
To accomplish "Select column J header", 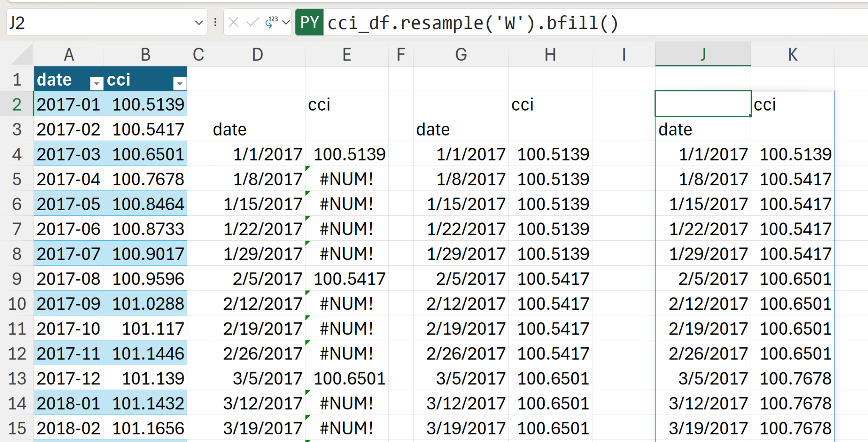I will 703,54.
